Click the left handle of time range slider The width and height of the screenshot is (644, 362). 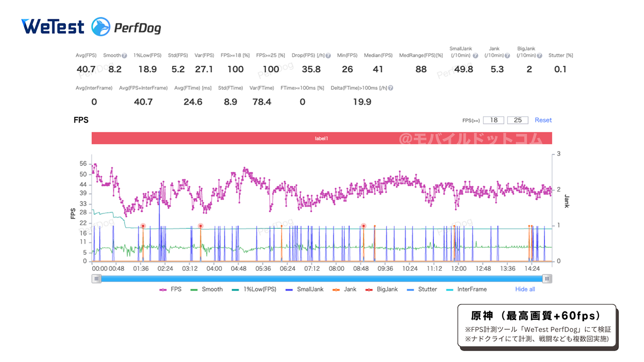pyautogui.click(x=97, y=279)
